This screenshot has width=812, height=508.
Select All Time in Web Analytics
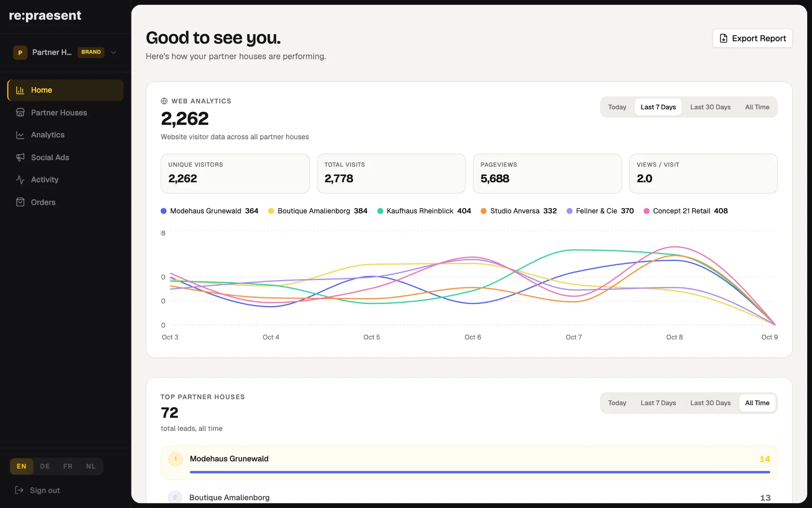(757, 107)
